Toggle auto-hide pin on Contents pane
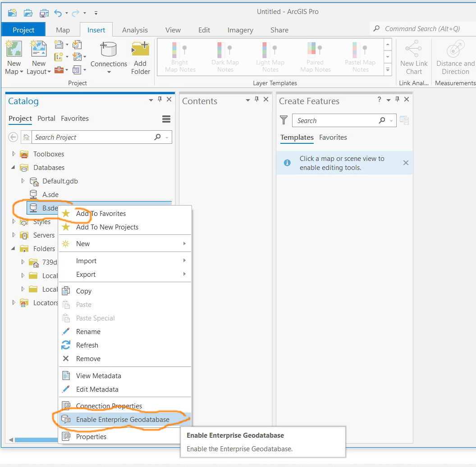 pyautogui.click(x=256, y=99)
